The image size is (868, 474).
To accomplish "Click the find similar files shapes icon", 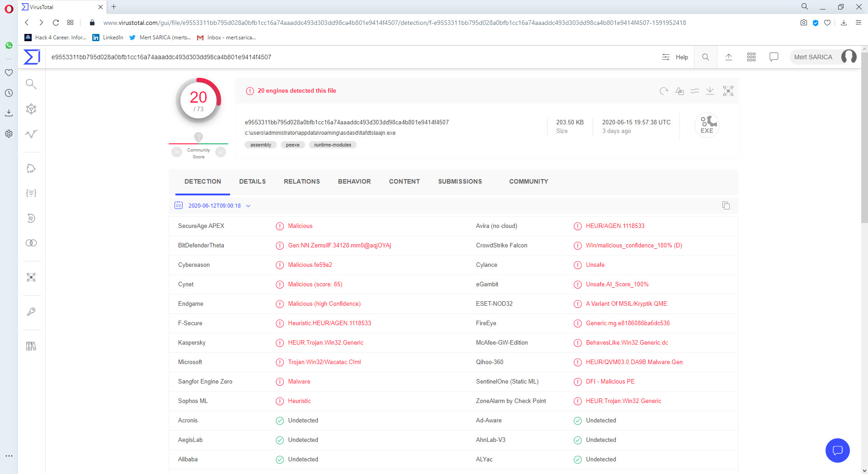I will pos(679,91).
